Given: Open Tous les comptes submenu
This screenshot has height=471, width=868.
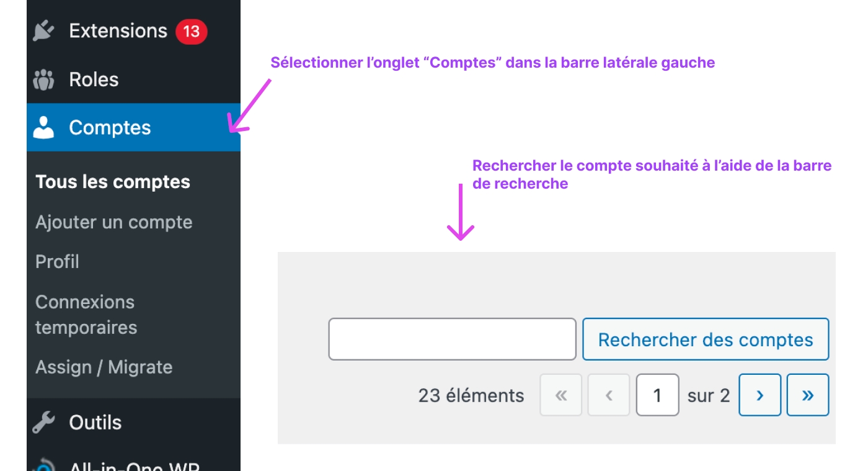Looking at the screenshot, I should (x=113, y=182).
